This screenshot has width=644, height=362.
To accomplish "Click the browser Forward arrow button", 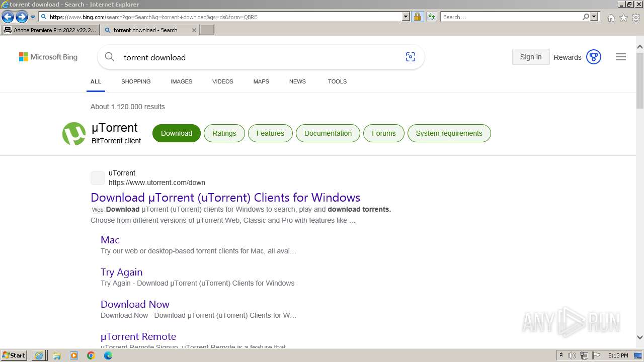I will tap(22, 17).
